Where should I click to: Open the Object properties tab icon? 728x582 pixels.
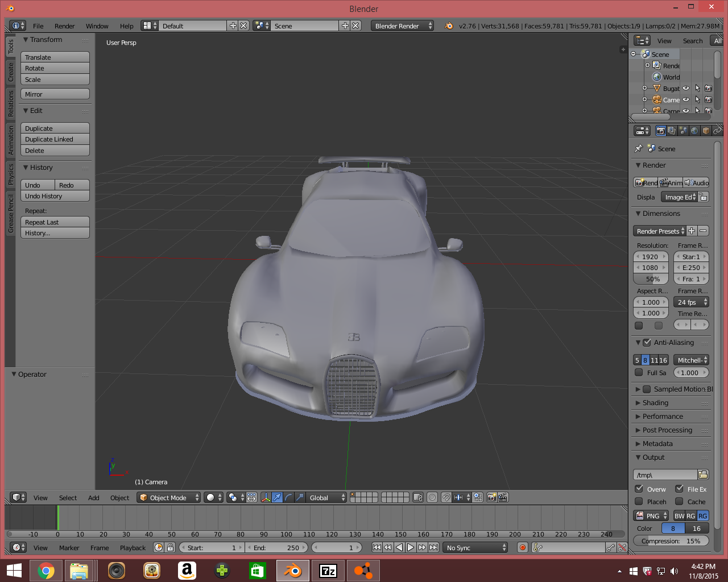point(706,131)
